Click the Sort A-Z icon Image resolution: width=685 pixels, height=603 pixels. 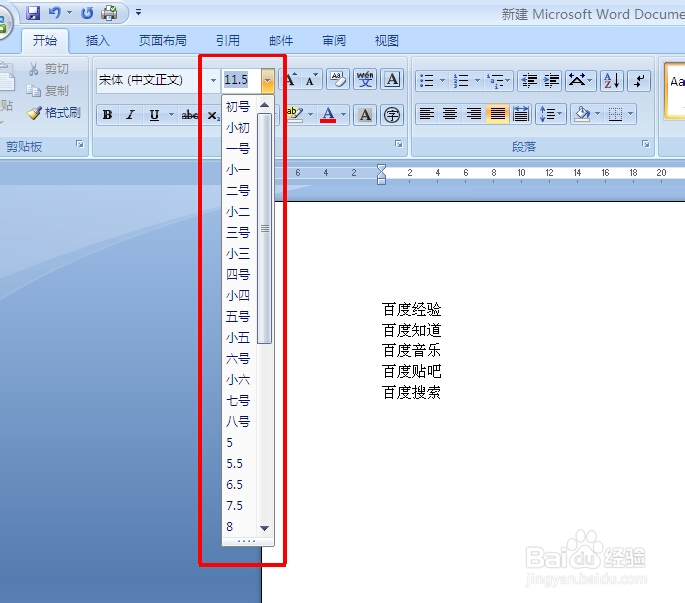coord(612,80)
